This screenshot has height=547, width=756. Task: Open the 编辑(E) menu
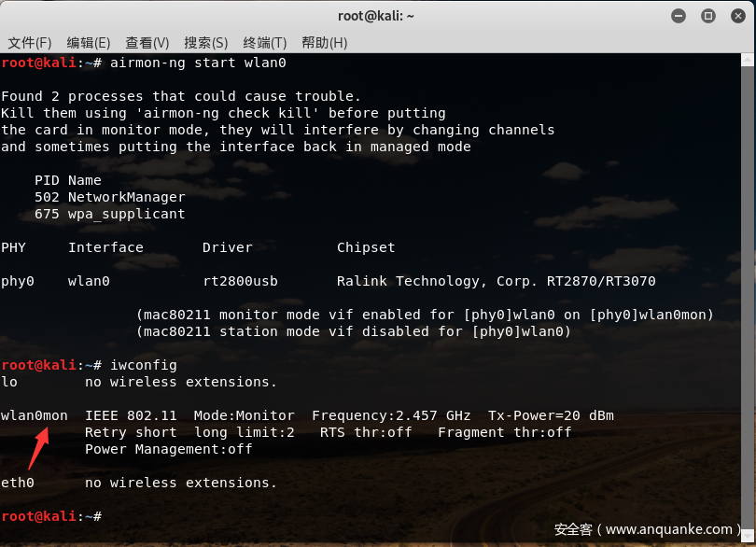coord(89,43)
